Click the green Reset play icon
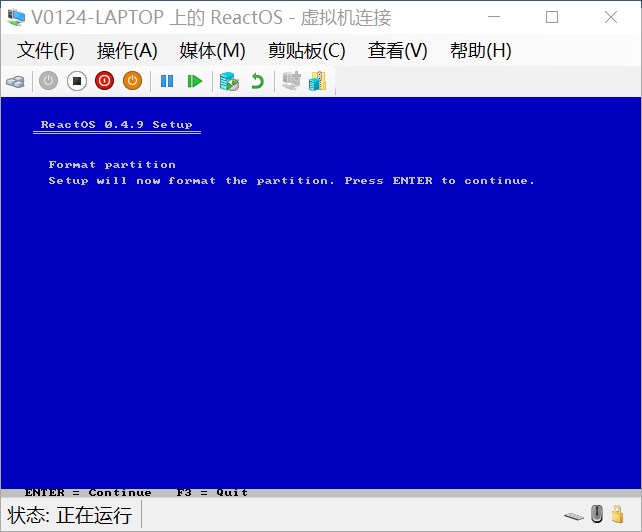Viewport: 642px width, 532px height. (194, 81)
